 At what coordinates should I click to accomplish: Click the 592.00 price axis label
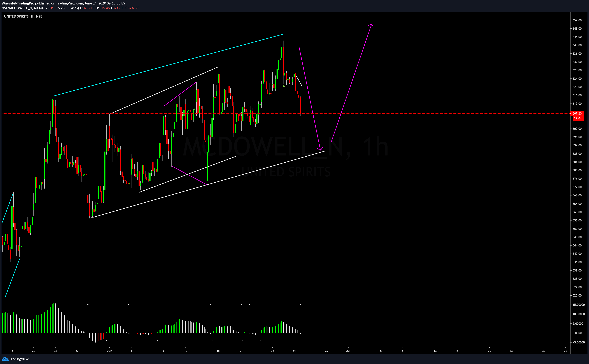pos(577,145)
